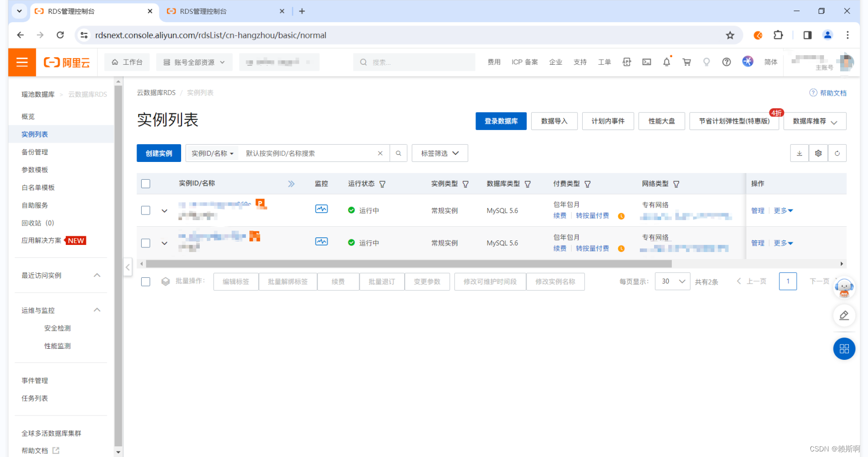Filter by 网络类型 funnel icon

coord(676,184)
